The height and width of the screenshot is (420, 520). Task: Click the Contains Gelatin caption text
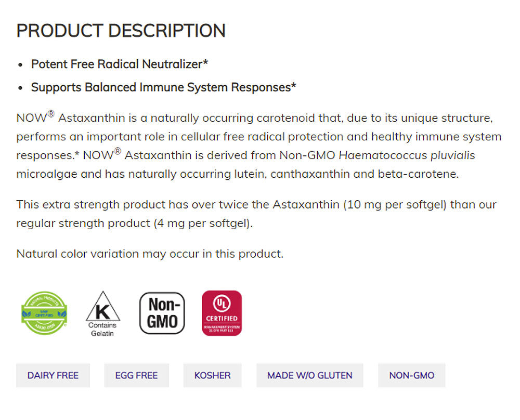(x=102, y=329)
